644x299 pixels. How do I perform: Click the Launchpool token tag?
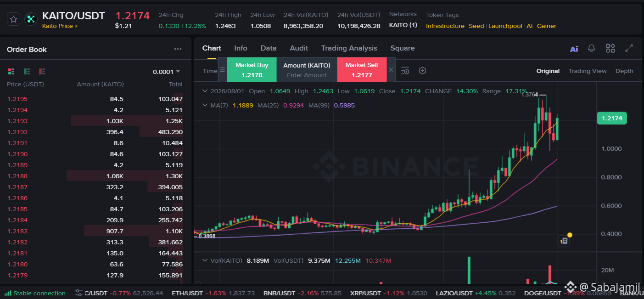[505, 26]
